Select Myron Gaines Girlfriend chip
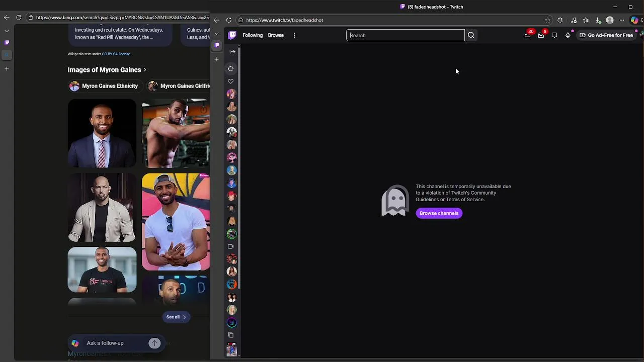This screenshot has width=644, height=362. point(179,86)
